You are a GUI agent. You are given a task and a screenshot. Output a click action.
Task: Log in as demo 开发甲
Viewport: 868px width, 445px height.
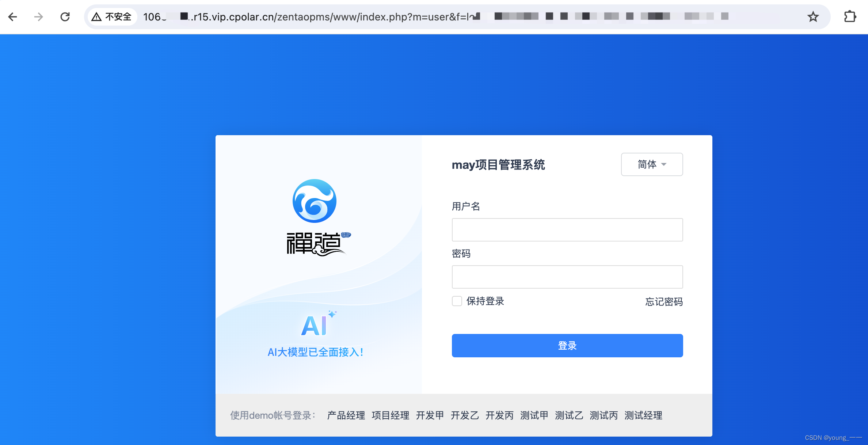pyautogui.click(x=430, y=415)
